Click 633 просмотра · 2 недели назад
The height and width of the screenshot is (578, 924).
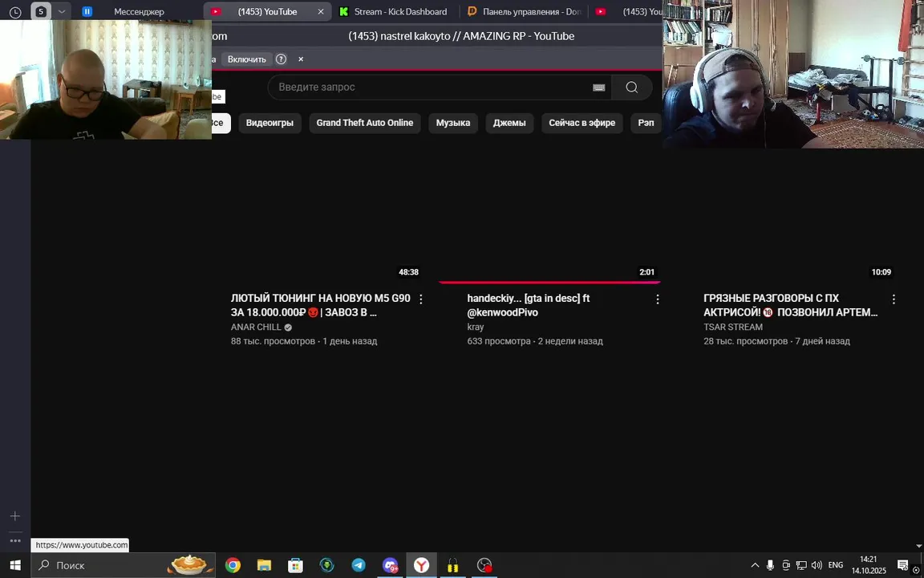tap(534, 341)
